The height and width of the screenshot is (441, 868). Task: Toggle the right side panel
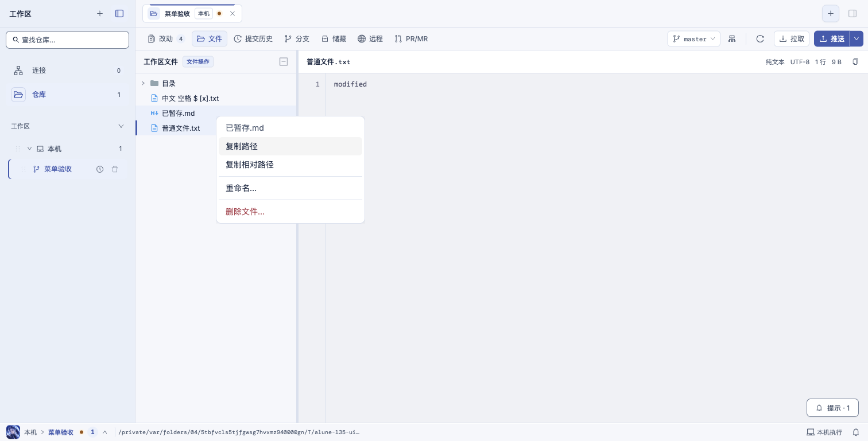[x=852, y=13]
